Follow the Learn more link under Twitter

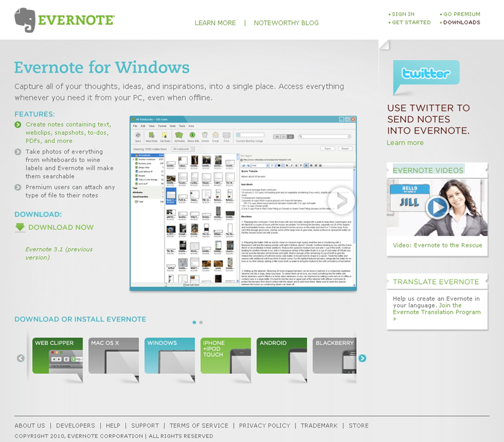click(x=405, y=143)
